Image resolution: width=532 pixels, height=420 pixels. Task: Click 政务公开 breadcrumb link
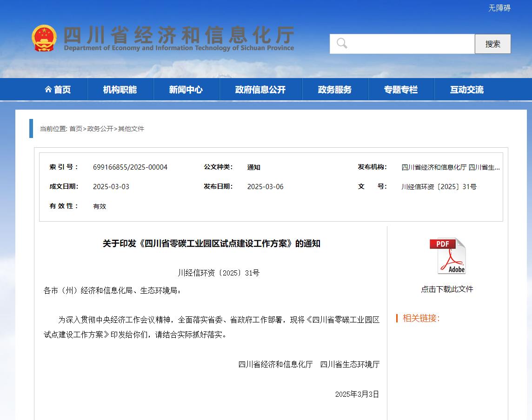tap(100, 129)
